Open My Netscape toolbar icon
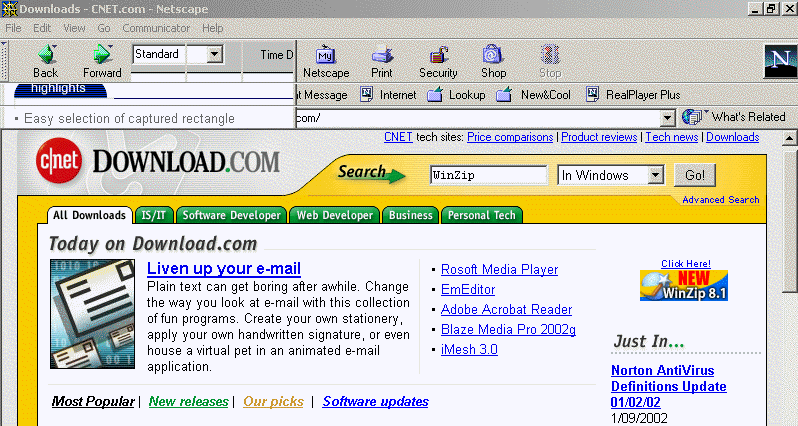 click(326, 61)
